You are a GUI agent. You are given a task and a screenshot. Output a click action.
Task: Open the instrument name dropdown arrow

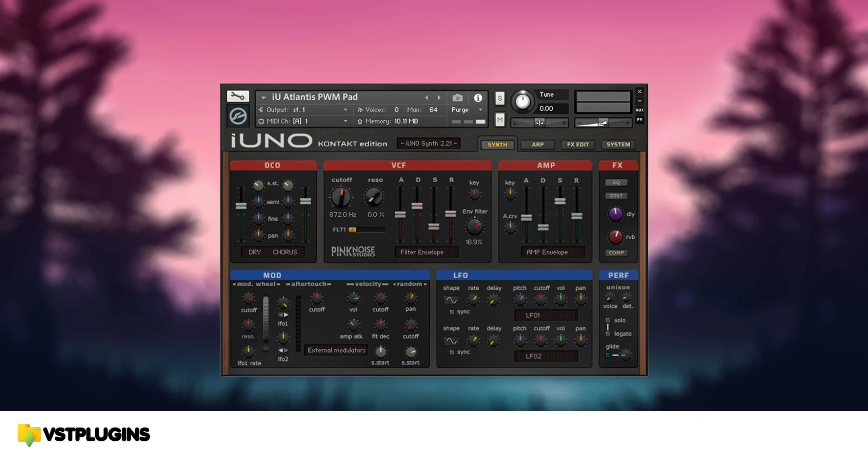263,98
